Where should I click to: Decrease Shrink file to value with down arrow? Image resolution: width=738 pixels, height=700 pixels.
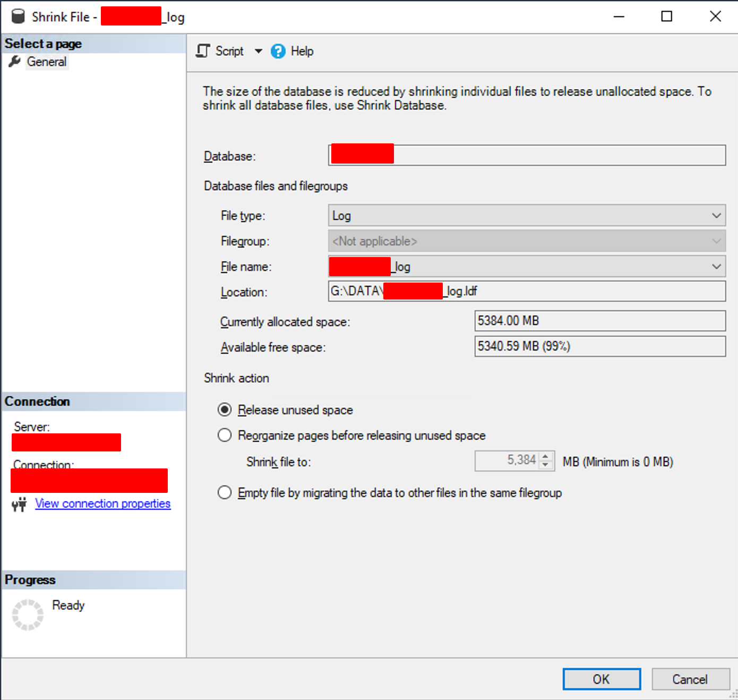[x=545, y=465]
